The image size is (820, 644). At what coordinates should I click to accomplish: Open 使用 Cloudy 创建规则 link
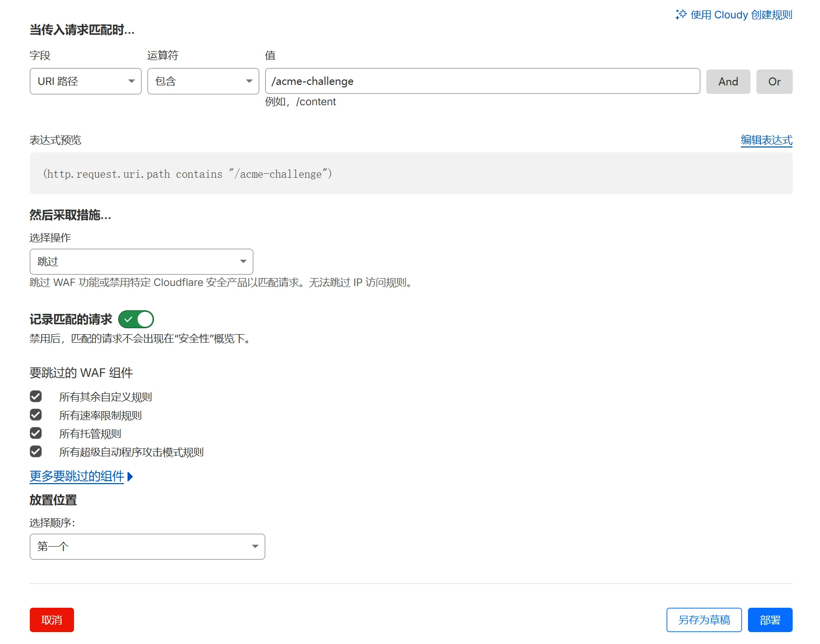(x=741, y=15)
